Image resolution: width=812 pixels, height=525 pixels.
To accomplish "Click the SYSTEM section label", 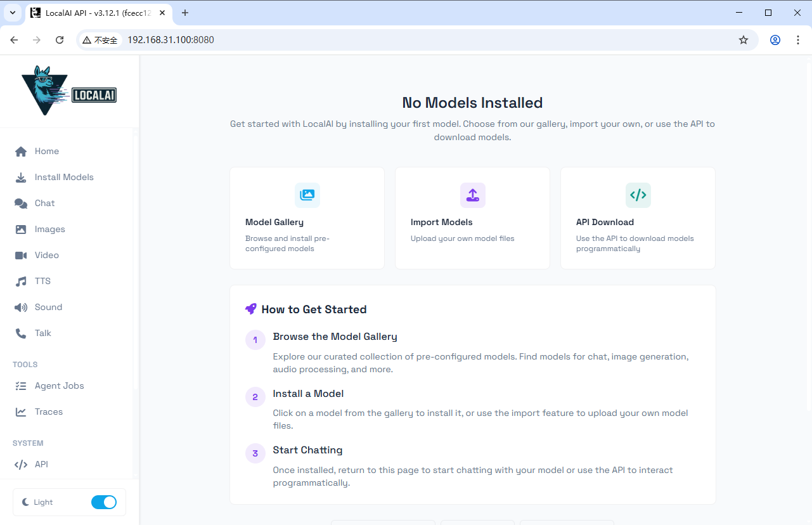I will (x=28, y=443).
